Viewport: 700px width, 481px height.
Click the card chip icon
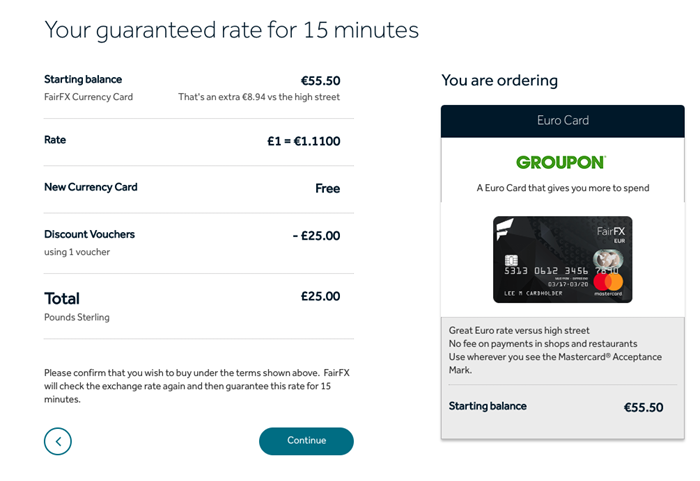click(511, 260)
